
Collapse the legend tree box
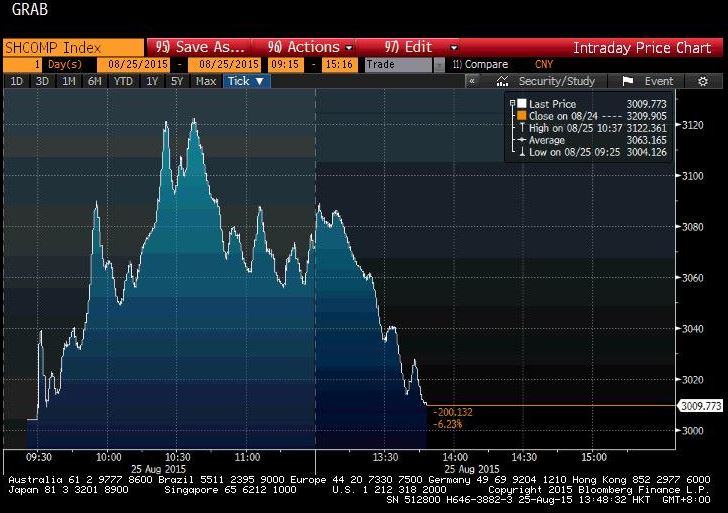[512, 104]
